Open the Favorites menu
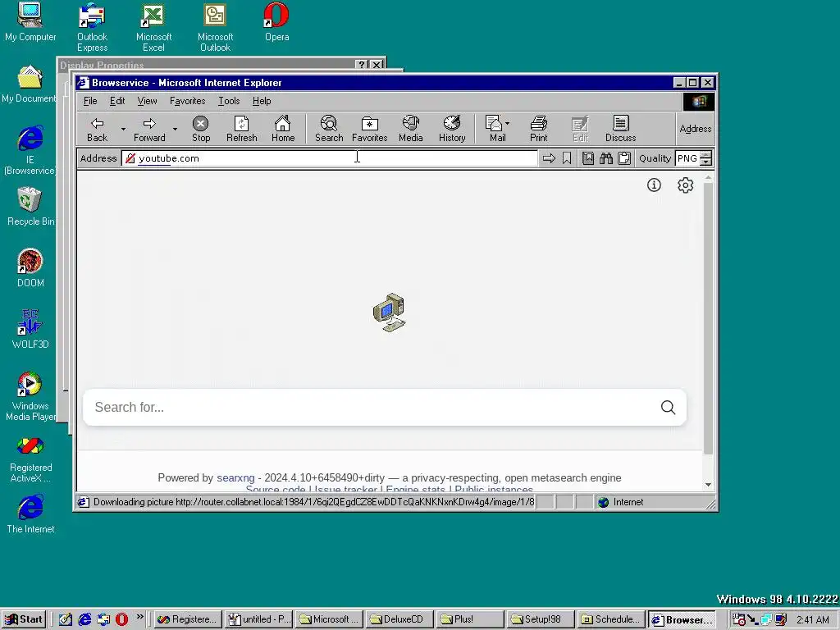This screenshot has height=630, width=840. pos(188,101)
